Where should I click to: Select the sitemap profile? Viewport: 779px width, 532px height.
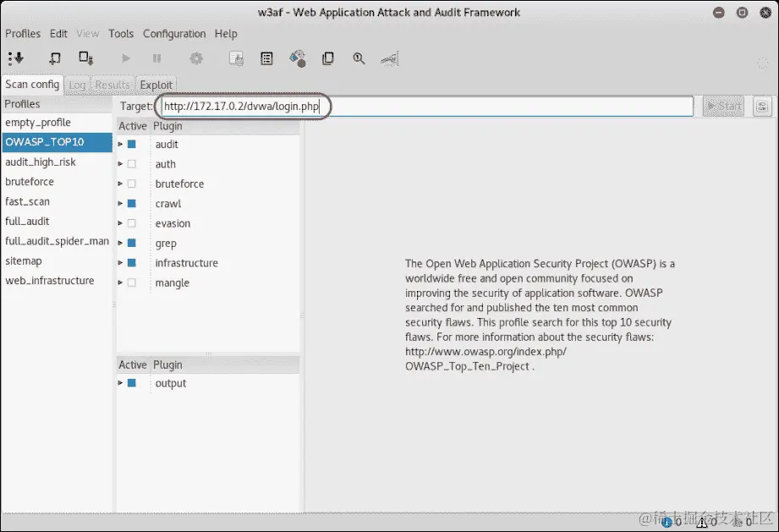(x=58, y=261)
